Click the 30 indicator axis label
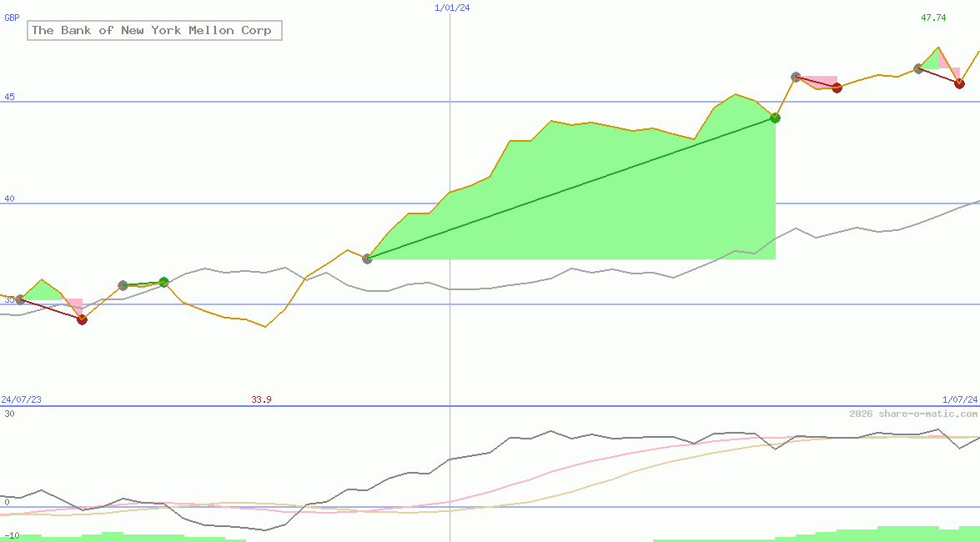Image resolution: width=980 pixels, height=542 pixels. (x=9, y=414)
